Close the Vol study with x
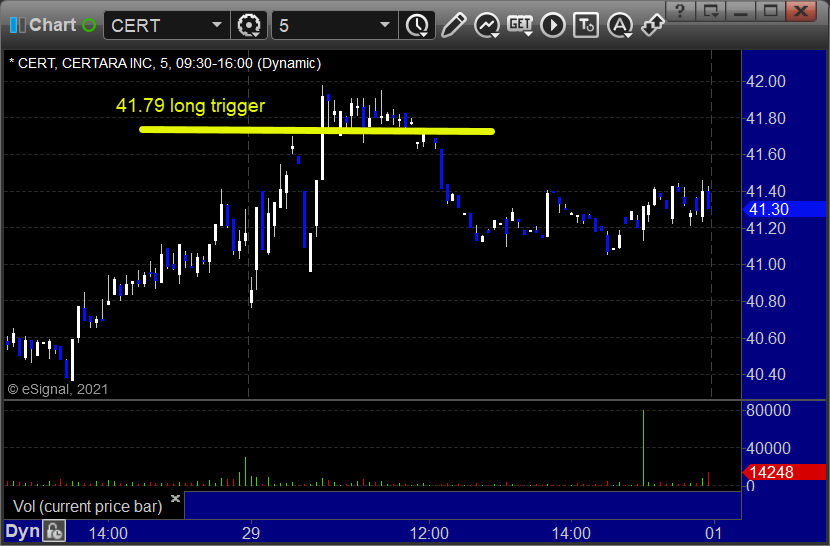The height and width of the screenshot is (546, 830). coord(176,498)
